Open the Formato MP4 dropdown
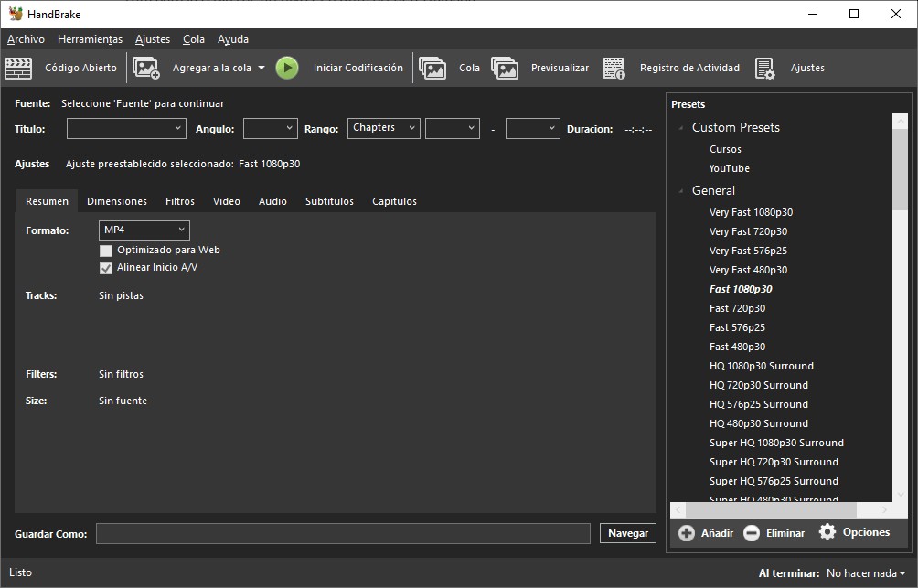918x588 pixels. pyautogui.click(x=144, y=230)
